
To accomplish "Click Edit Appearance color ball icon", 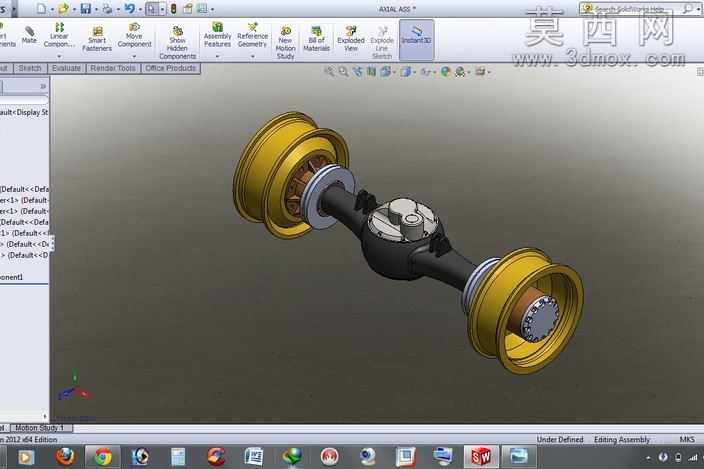I will [x=445, y=71].
